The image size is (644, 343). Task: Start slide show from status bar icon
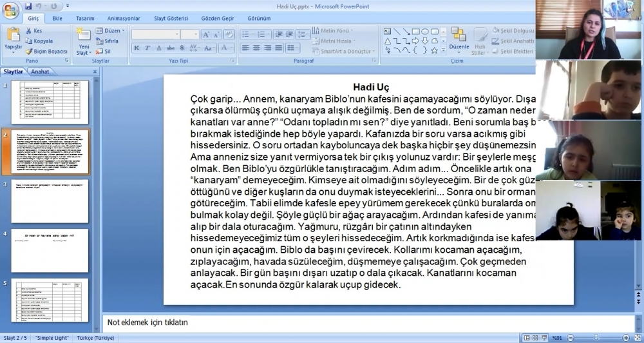pos(545,338)
